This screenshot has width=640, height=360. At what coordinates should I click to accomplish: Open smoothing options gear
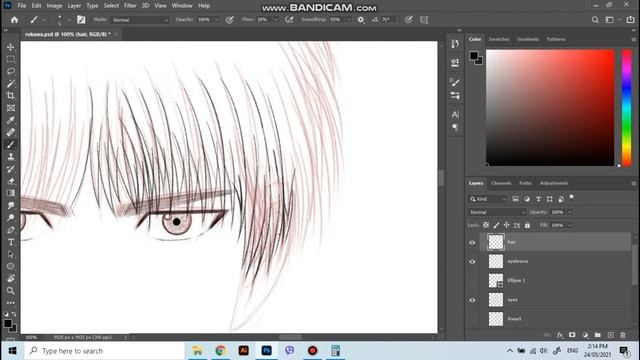361,20
